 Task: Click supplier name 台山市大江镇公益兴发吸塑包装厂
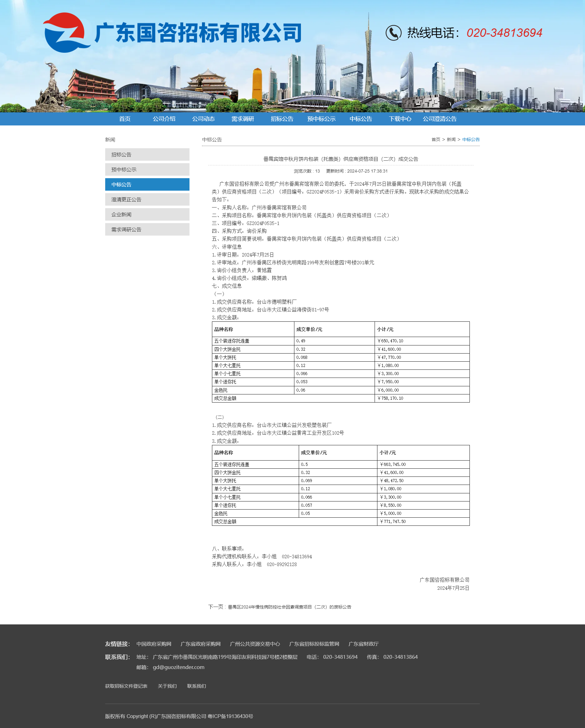point(294,425)
